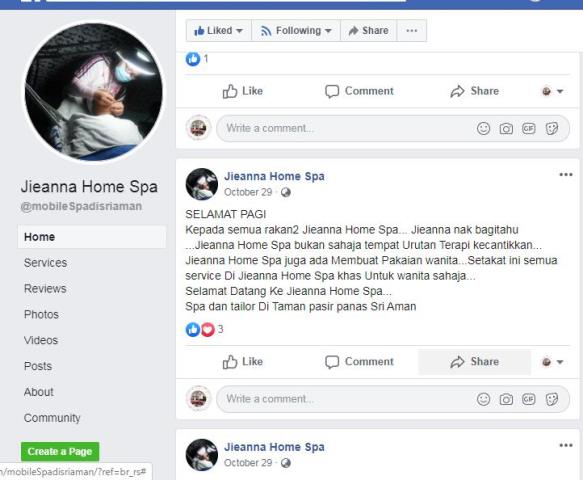Attach a photo to the Selamat Pagi post comment
The width and height of the screenshot is (583, 480).
[x=506, y=399]
